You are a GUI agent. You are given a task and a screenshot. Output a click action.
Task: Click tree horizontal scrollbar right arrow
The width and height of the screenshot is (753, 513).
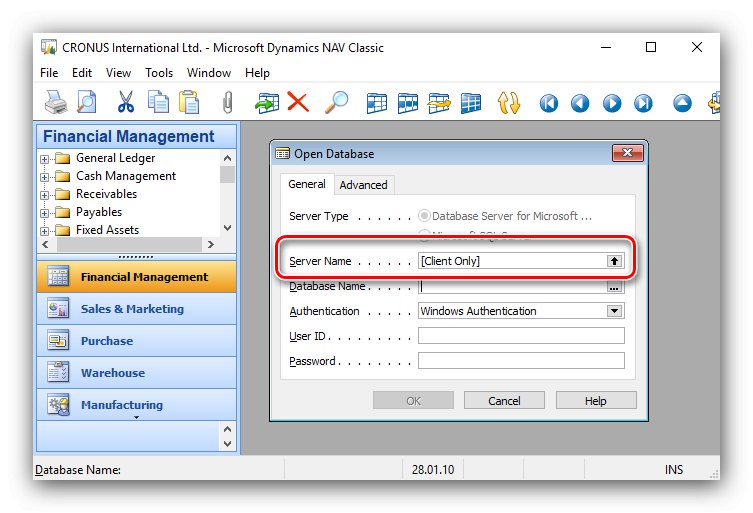click(210, 244)
